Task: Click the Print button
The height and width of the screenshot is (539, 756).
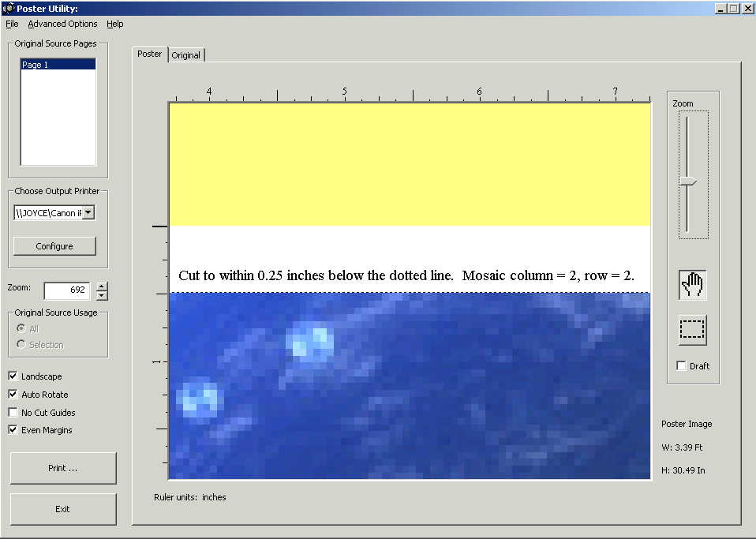Action: point(63,468)
